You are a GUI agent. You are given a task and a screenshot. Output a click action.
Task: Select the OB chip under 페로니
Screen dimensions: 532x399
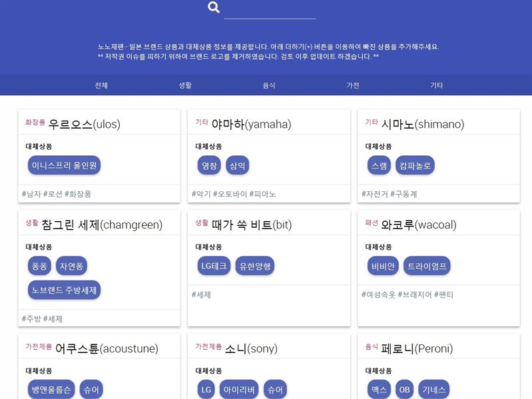pyautogui.click(x=404, y=389)
